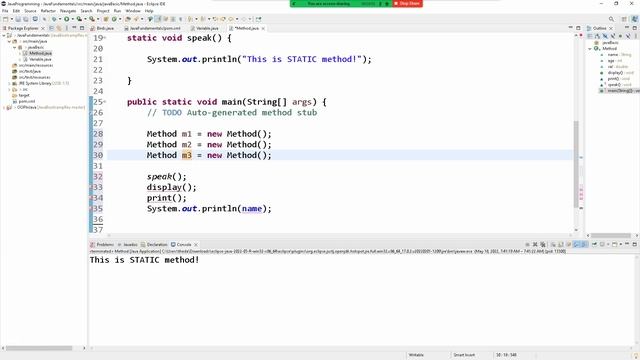
Task: Click the error marker on line 34
Action: [x=91, y=198]
